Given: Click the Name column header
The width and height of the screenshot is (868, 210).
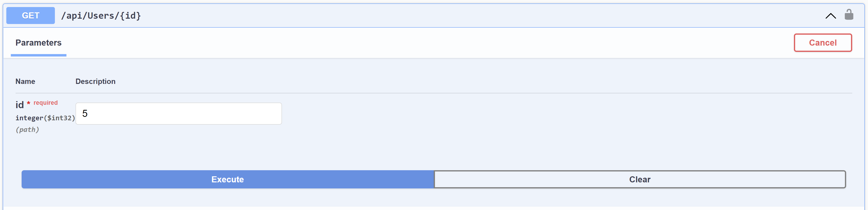Looking at the screenshot, I should pos(25,81).
